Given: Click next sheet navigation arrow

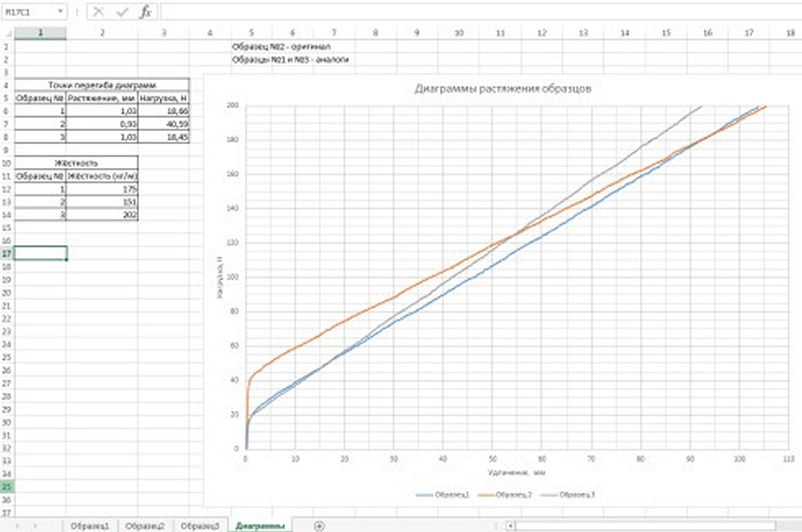Looking at the screenshot, I should click(35, 526).
